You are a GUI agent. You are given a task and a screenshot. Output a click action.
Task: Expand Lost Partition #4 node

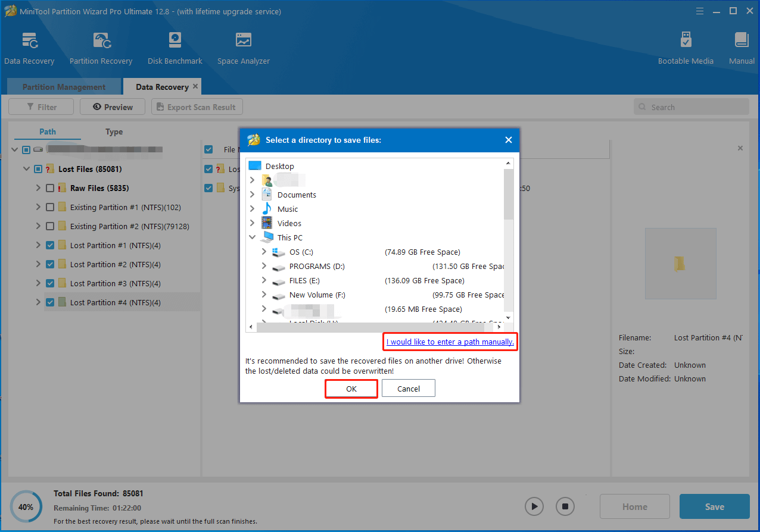tap(39, 302)
